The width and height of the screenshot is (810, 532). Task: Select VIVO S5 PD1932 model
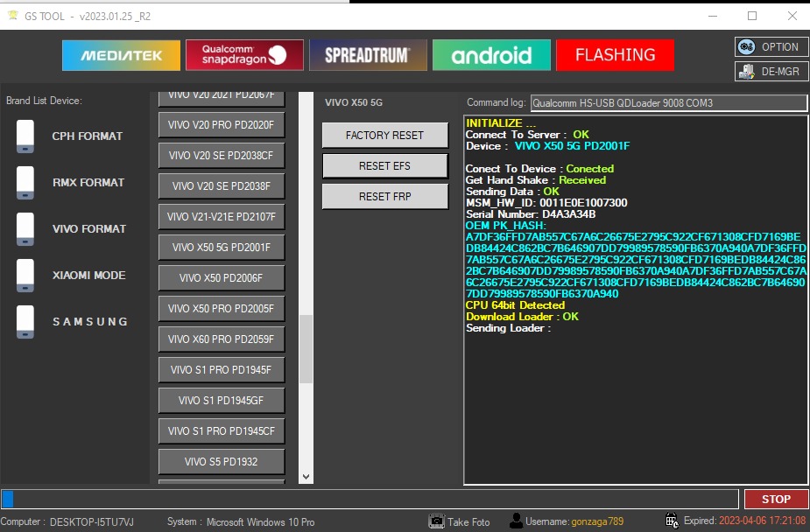221,462
